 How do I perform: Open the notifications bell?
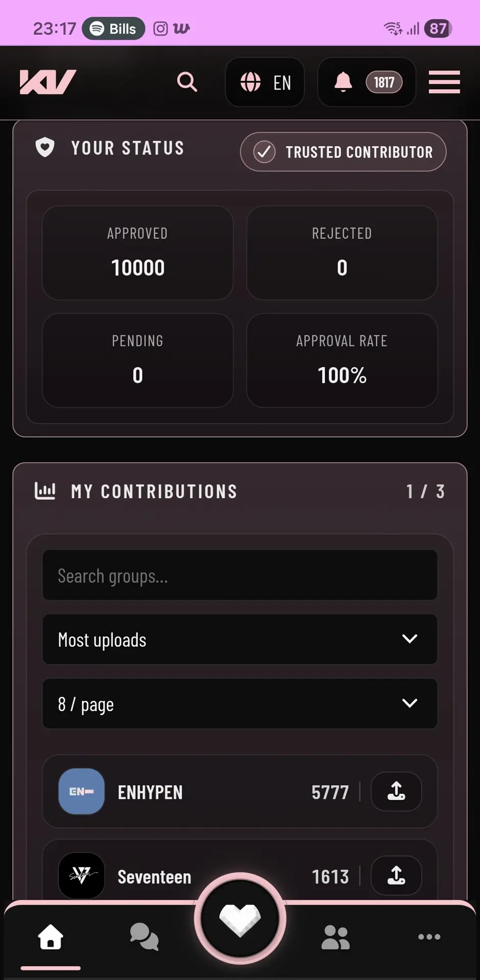(x=343, y=82)
